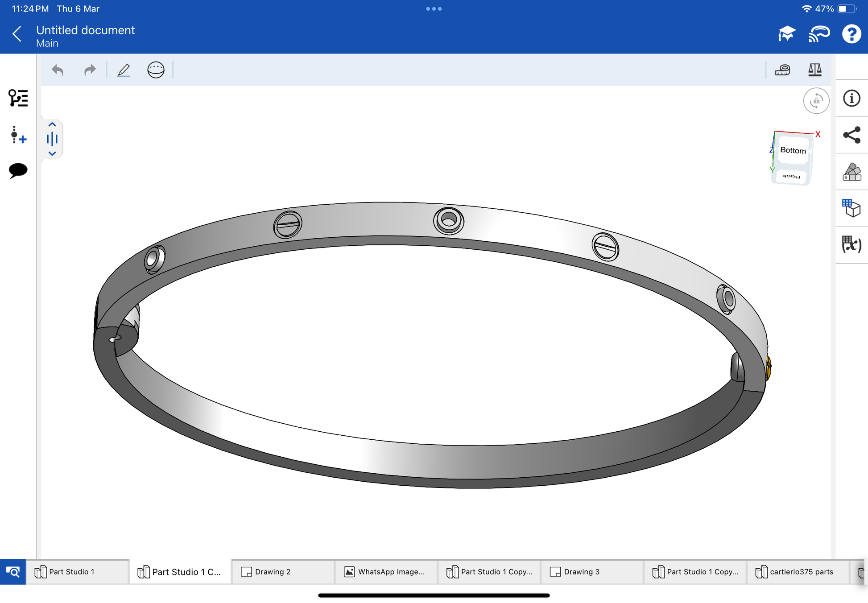The width and height of the screenshot is (868, 603).
Task: Open the section view sphere tool
Action: tap(156, 70)
